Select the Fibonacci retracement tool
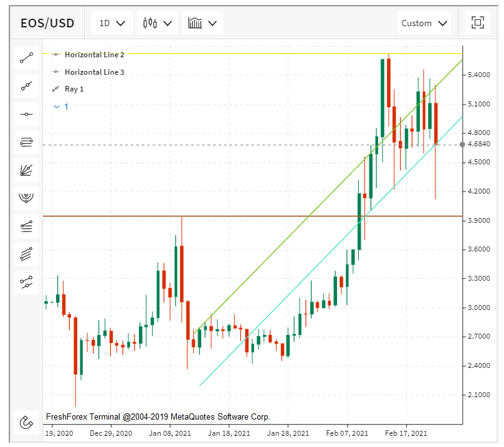Screen dimensions: 504x447 pos(26,143)
